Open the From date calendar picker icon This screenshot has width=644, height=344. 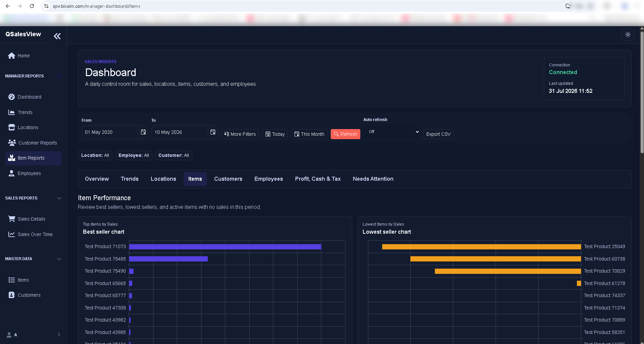pos(143,132)
